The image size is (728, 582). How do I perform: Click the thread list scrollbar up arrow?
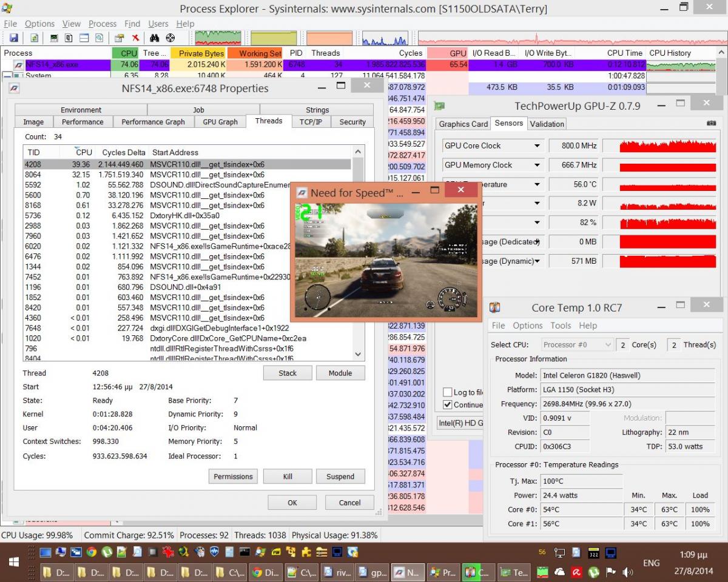(x=358, y=152)
